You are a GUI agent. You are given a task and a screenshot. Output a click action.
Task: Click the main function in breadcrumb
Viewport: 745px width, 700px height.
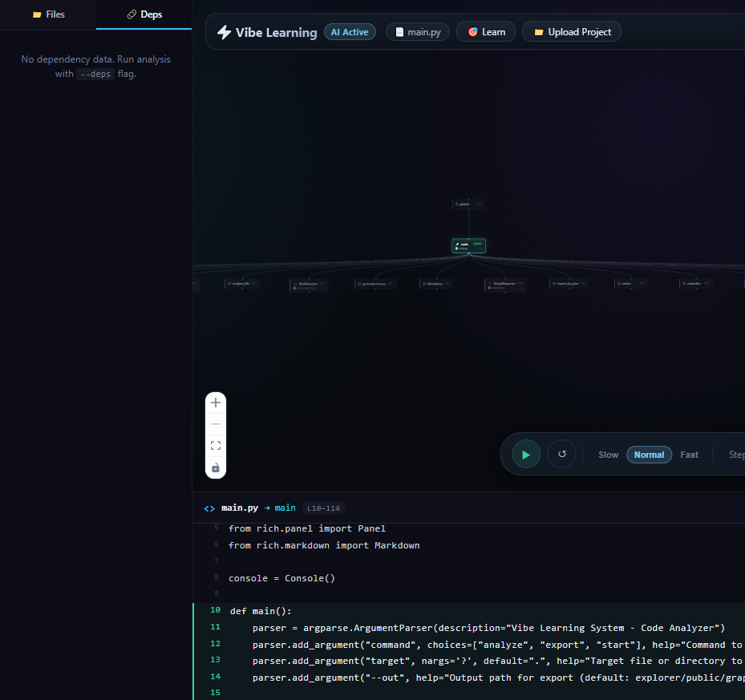[285, 508]
